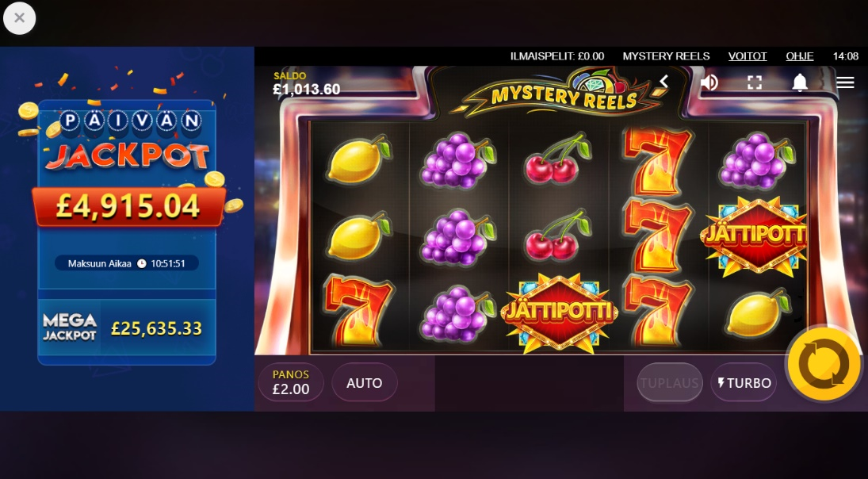The width and height of the screenshot is (868, 479).
Task: Open PANOS bet amount selector
Action: coord(291,382)
